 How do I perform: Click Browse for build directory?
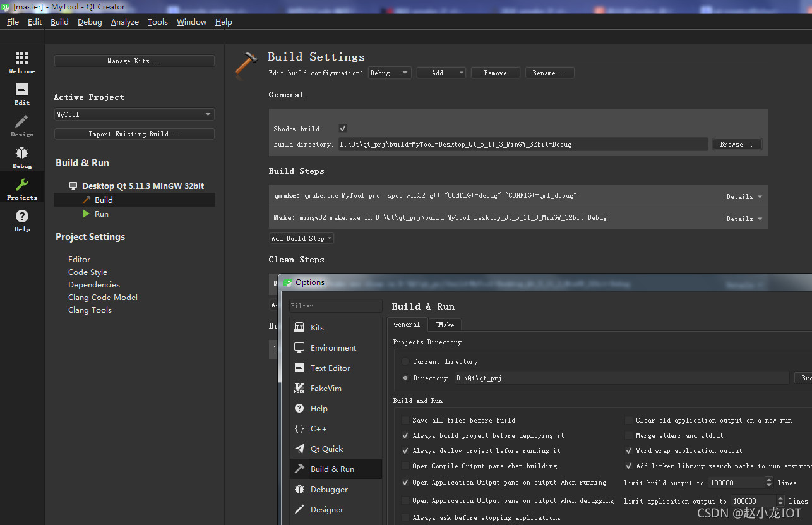coord(737,144)
